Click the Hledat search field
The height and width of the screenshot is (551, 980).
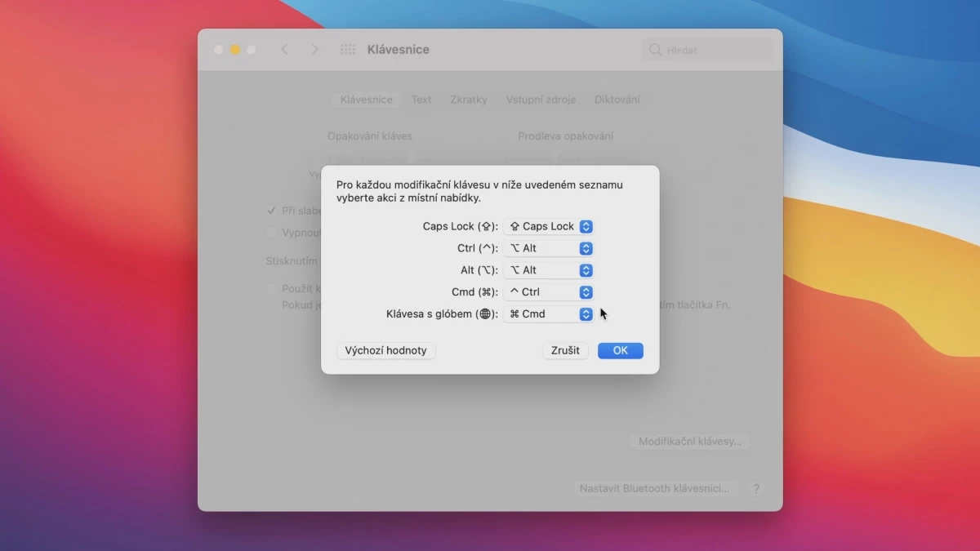[707, 50]
